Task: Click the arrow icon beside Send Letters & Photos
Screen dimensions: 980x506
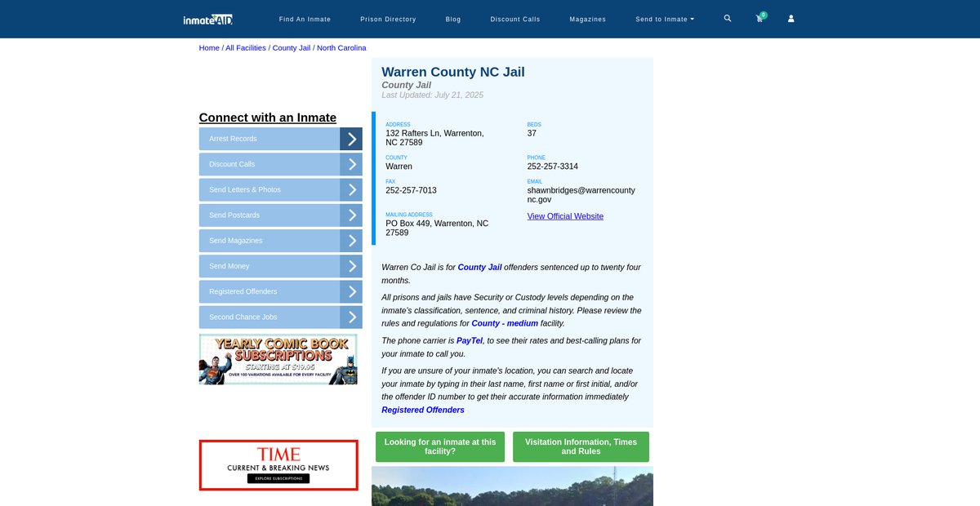Action: point(351,189)
